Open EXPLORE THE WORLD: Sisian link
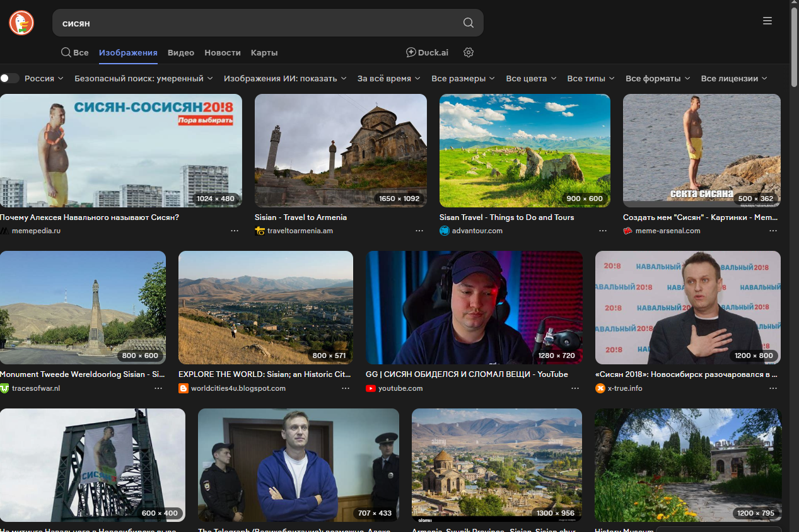This screenshot has height=532, width=799. (265, 374)
